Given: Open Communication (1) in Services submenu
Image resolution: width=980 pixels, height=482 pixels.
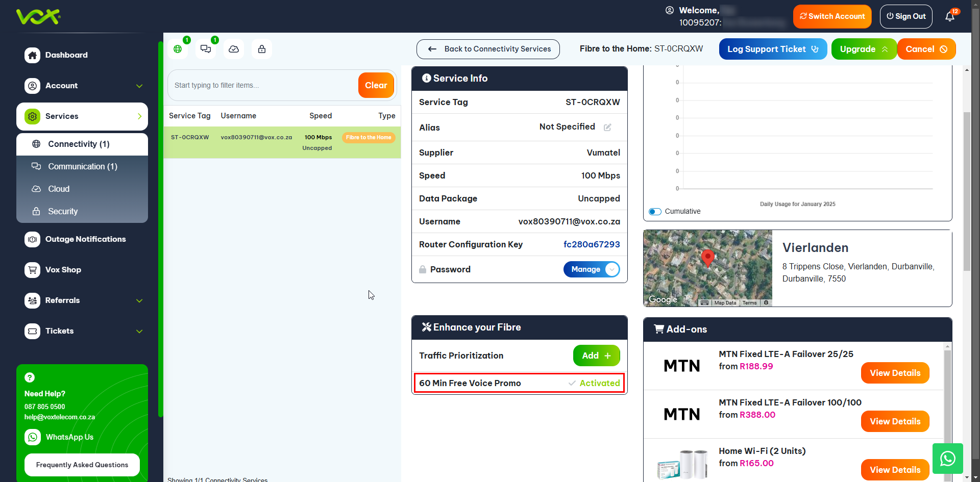Looking at the screenshot, I should (x=82, y=166).
